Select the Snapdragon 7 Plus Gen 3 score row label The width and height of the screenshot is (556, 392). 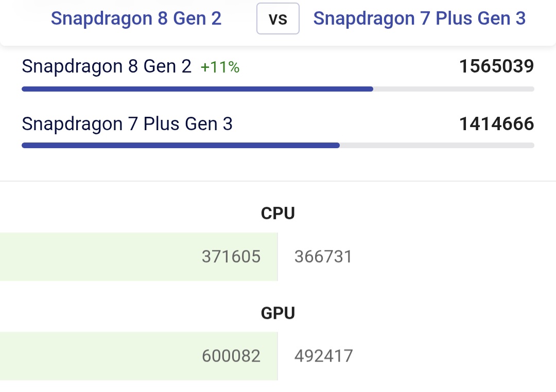pyautogui.click(x=127, y=124)
